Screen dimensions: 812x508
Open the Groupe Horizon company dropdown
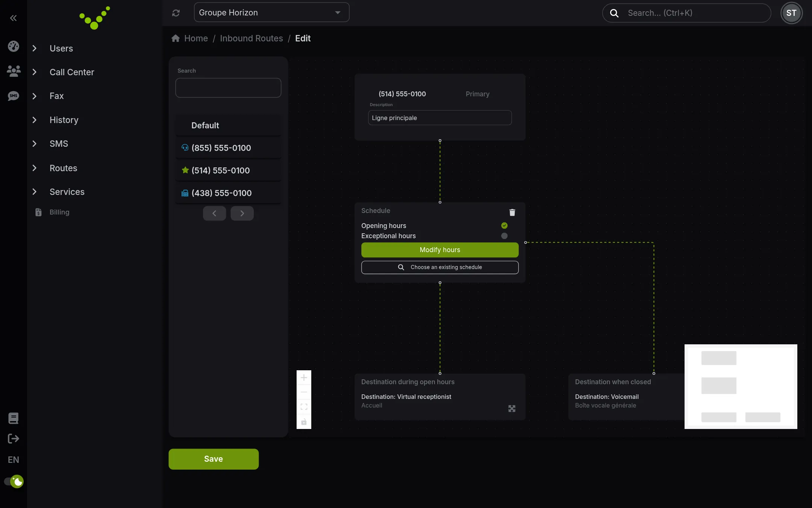pos(271,12)
